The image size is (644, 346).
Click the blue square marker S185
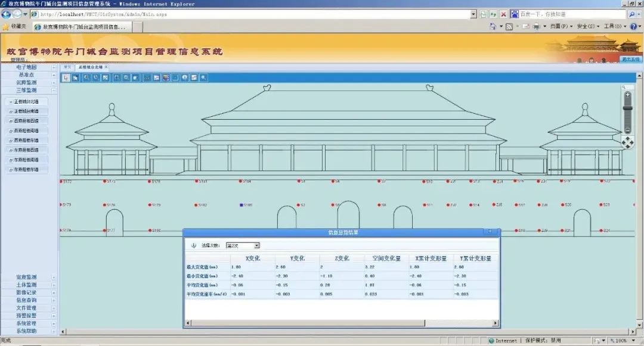click(x=241, y=205)
